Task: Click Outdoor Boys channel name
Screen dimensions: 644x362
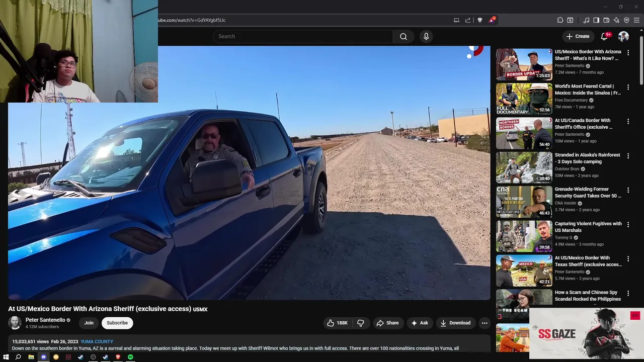Action: coord(567,169)
